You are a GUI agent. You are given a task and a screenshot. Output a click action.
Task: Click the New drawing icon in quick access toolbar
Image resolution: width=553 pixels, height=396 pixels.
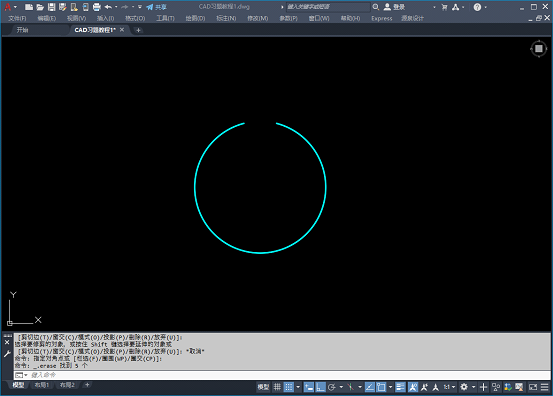29,7
